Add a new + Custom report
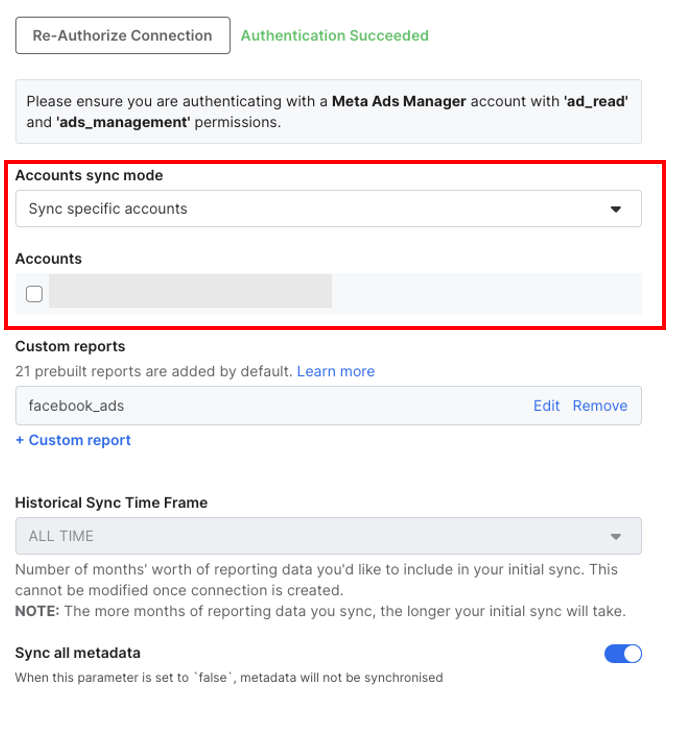 (x=73, y=440)
